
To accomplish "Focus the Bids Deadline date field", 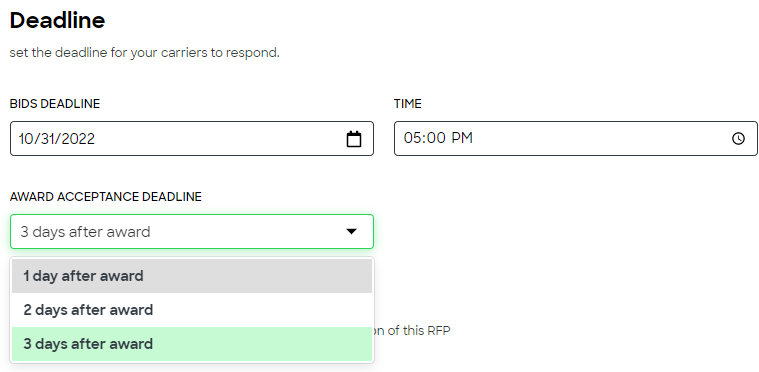I will 192,139.
